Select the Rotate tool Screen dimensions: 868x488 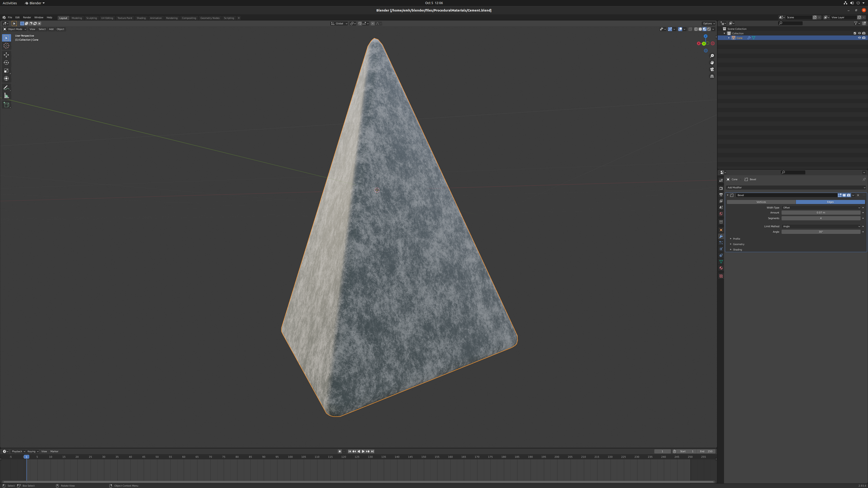pyautogui.click(x=6, y=63)
